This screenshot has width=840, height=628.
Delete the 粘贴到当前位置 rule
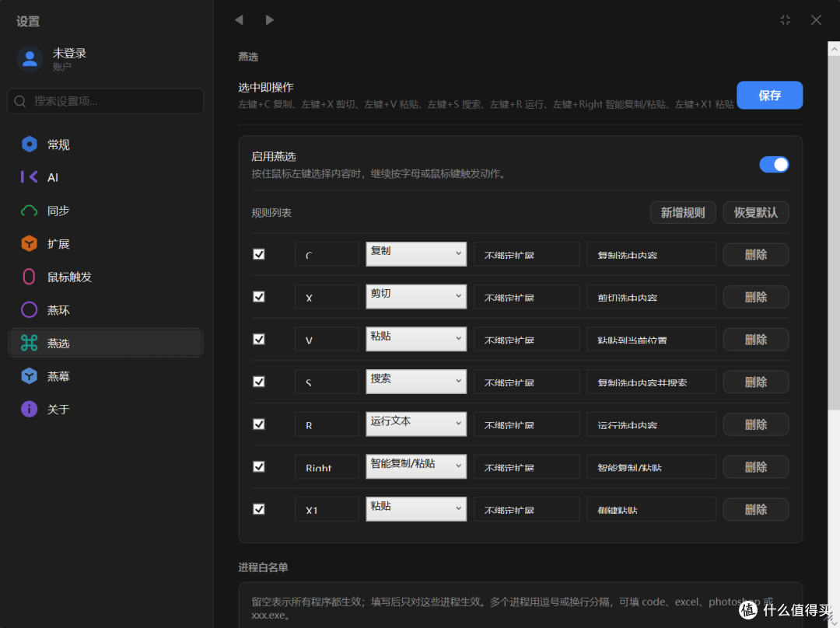pos(755,340)
